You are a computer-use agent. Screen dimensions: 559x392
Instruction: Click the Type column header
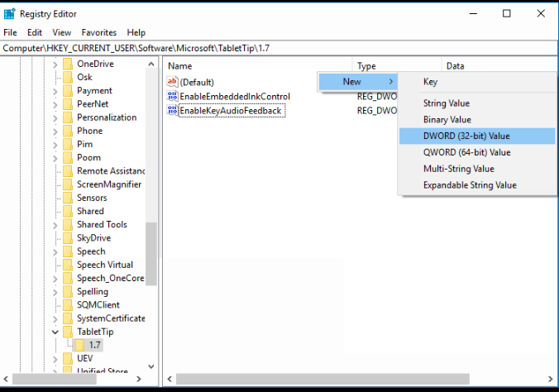(x=397, y=66)
